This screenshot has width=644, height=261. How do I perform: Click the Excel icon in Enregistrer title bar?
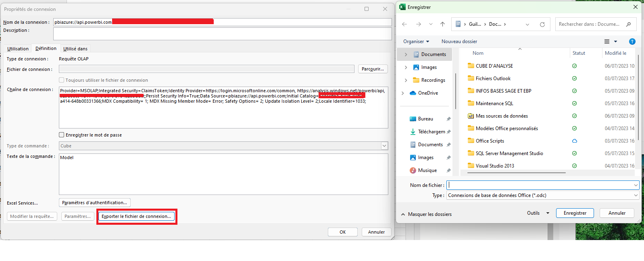pyautogui.click(x=402, y=7)
